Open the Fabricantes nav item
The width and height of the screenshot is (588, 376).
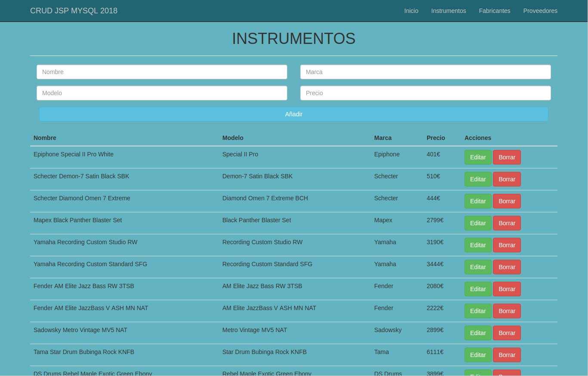(x=495, y=11)
